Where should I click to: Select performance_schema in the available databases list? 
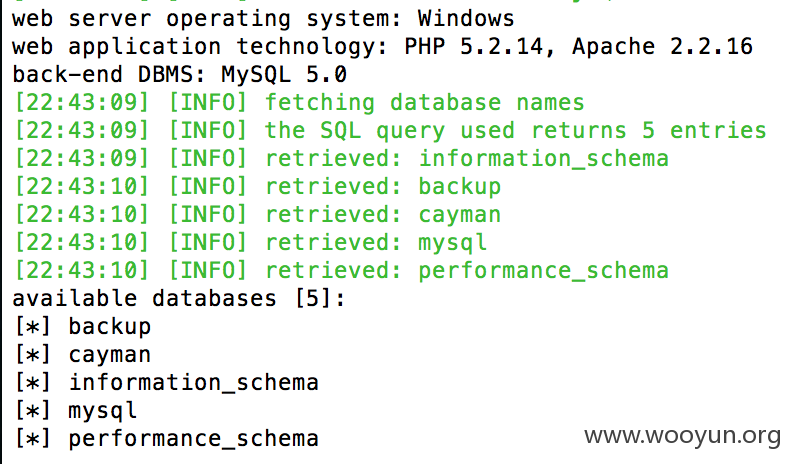pyautogui.click(x=193, y=439)
